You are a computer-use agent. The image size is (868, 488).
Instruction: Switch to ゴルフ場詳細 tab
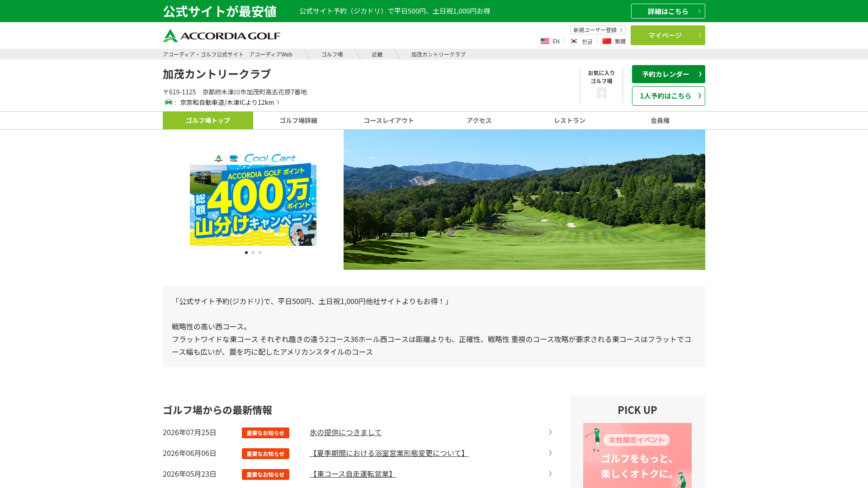[x=298, y=120]
